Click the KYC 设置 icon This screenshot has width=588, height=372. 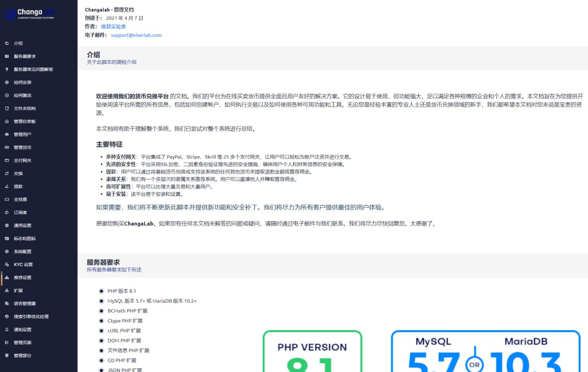pos(6,264)
